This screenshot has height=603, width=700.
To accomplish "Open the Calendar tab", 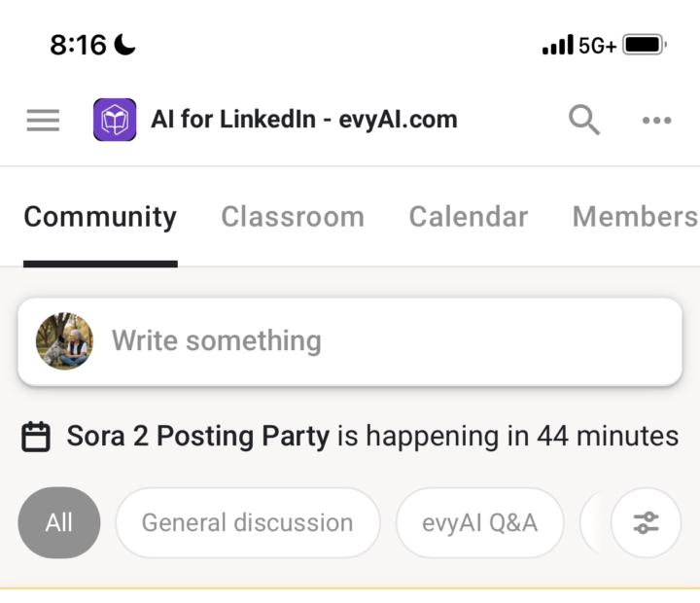I will coord(468,217).
